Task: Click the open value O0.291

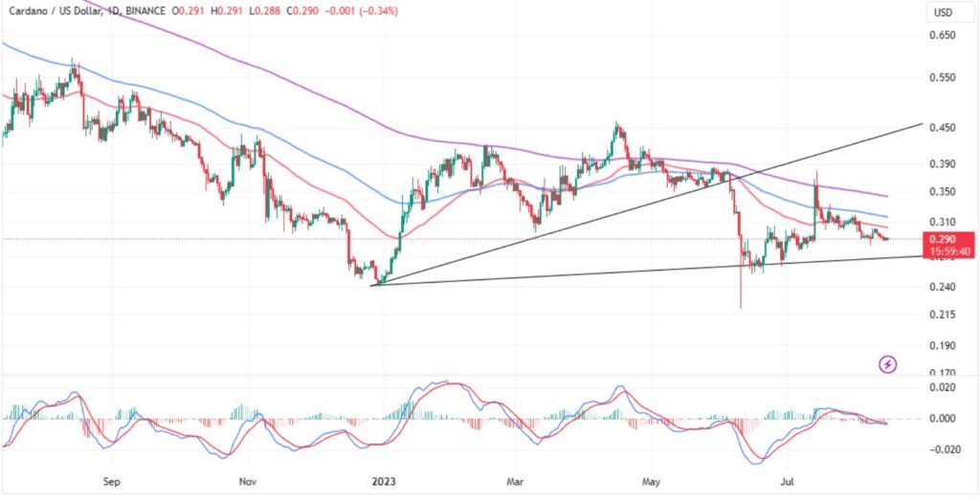Action: pyautogui.click(x=187, y=11)
